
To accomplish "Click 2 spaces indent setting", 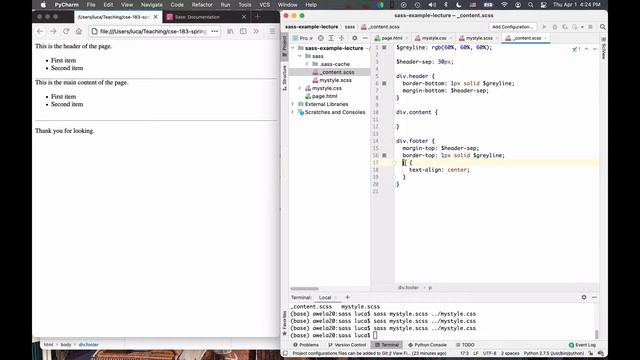I will (510, 353).
